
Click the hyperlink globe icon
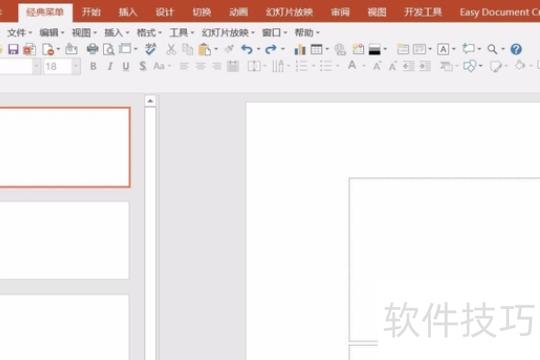pos(340,50)
